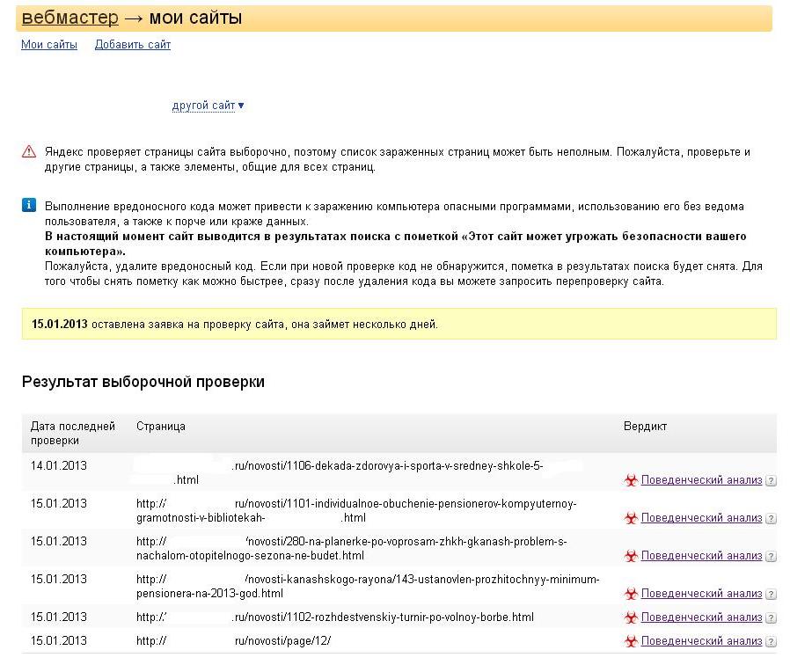Open "Поведенческий анализ" for novosti/page/12 row

(701, 641)
